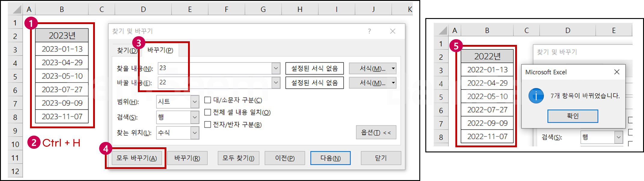
Task: Select column B header in left sheet
Action: click(62, 9)
